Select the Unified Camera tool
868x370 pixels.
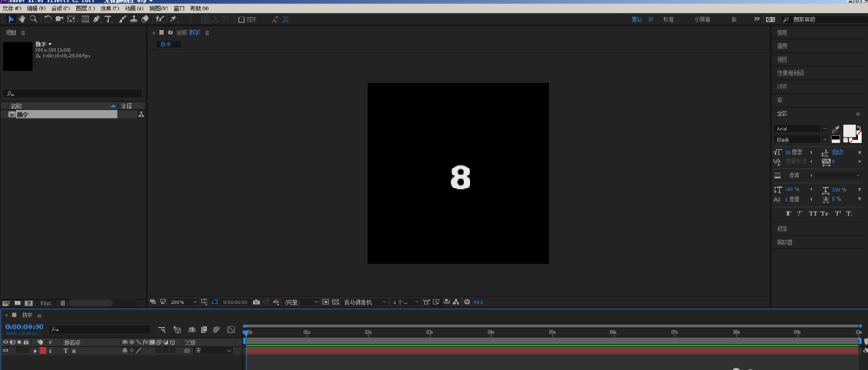[59, 19]
